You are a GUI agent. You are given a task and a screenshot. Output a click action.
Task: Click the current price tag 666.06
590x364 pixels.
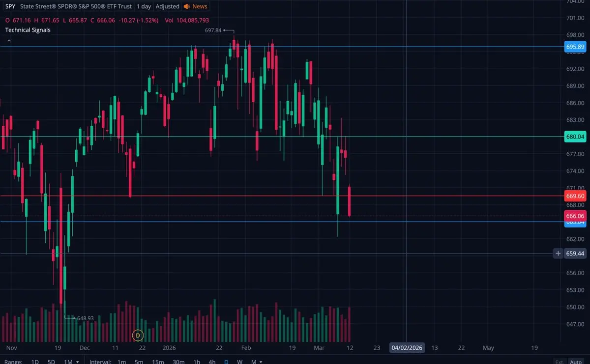click(575, 216)
